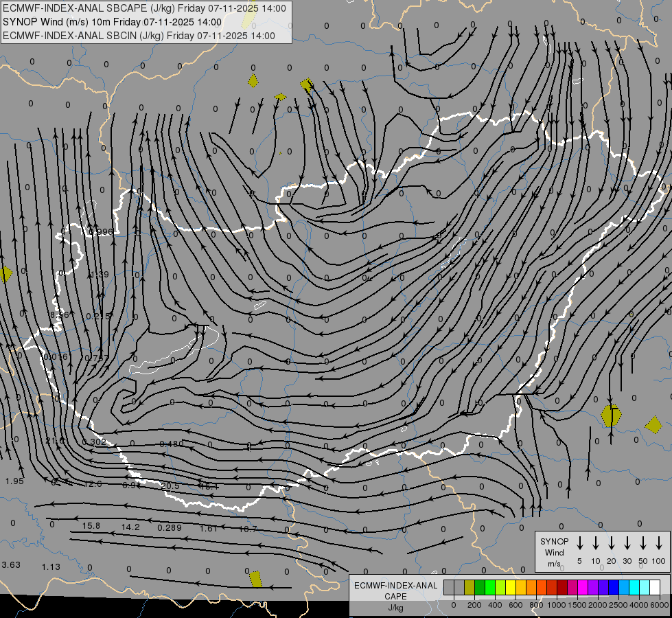Click the 10 m/s wind arrow in legend
The width and height of the screenshot is (672, 618).
point(595,543)
